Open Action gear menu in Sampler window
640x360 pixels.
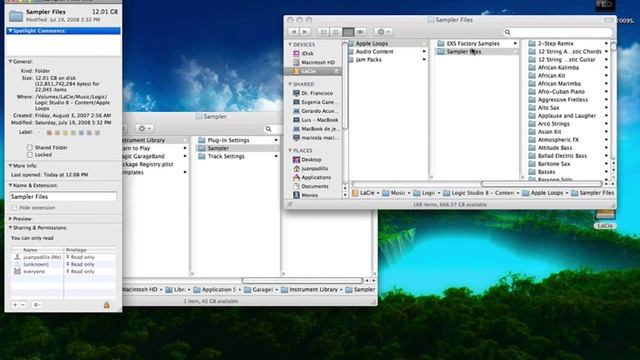click(x=145, y=129)
